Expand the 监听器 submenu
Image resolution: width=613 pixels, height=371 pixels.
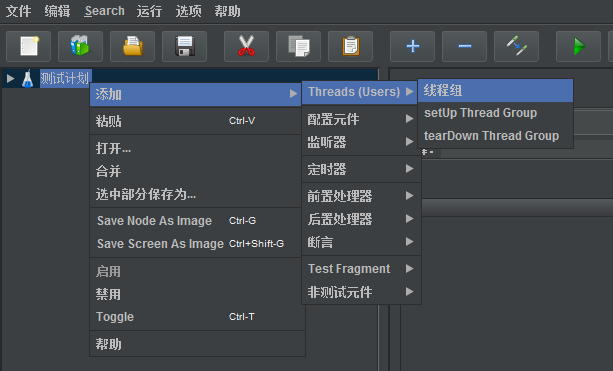click(x=361, y=142)
